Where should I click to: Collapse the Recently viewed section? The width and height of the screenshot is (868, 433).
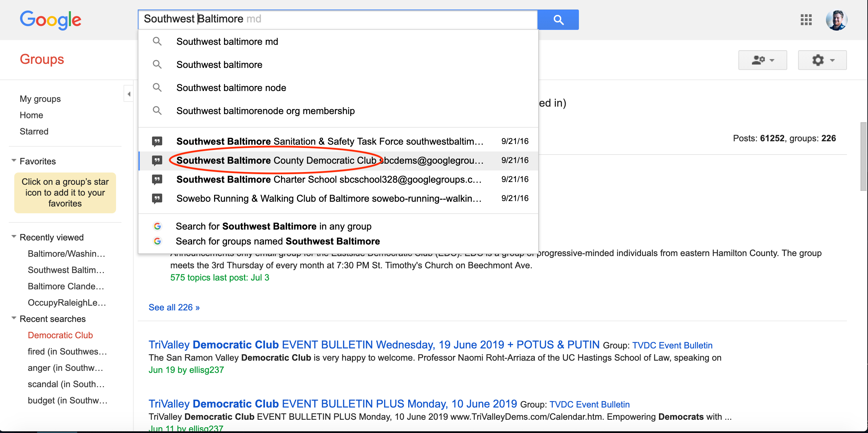point(14,236)
